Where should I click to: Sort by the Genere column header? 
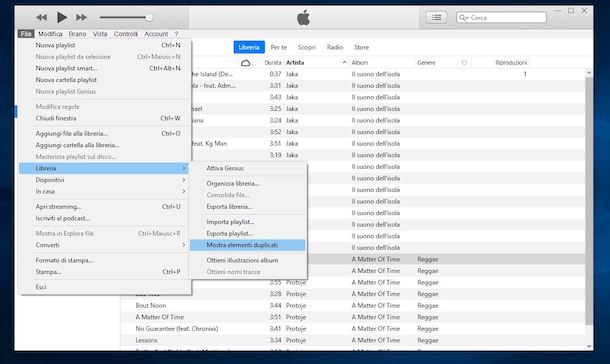pos(426,63)
